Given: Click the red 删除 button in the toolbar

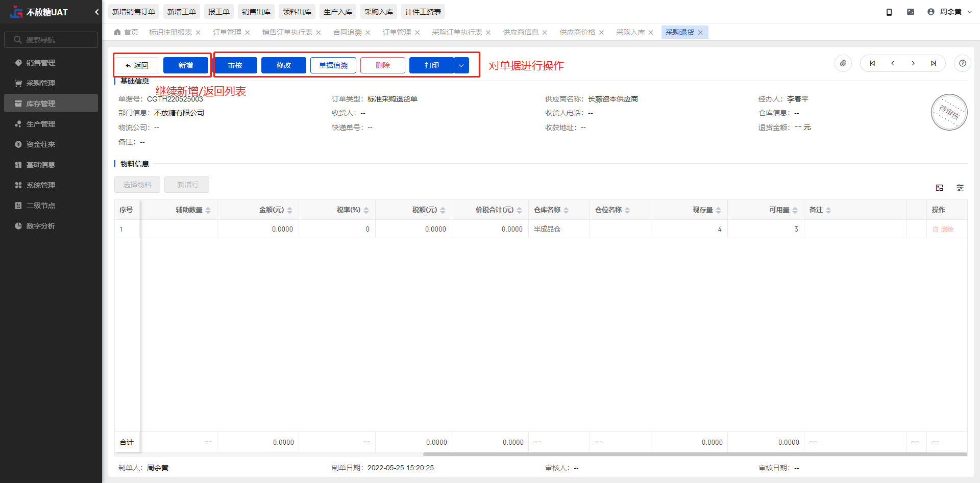Looking at the screenshot, I should tap(383, 65).
